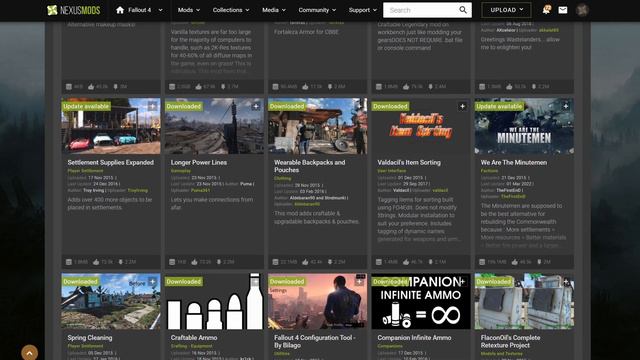Click plus icon on Valdacil's Item Sorting card
The width and height of the screenshot is (640, 360).
click(462, 107)
